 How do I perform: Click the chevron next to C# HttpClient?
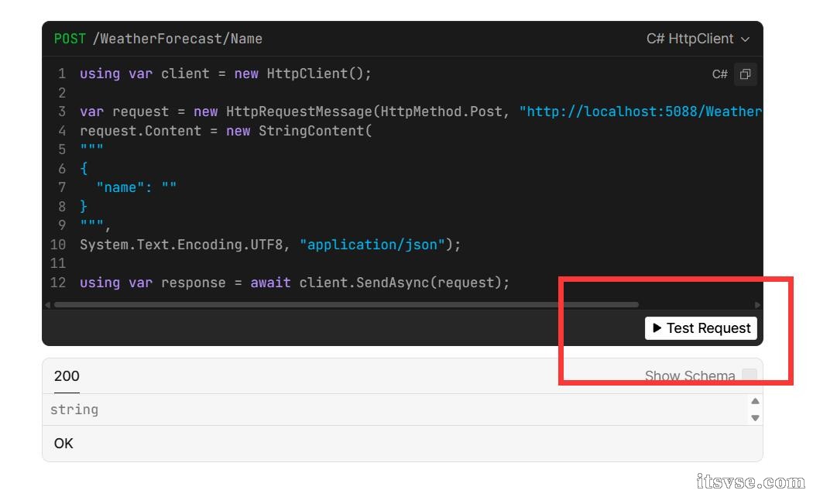click(745, 39)
